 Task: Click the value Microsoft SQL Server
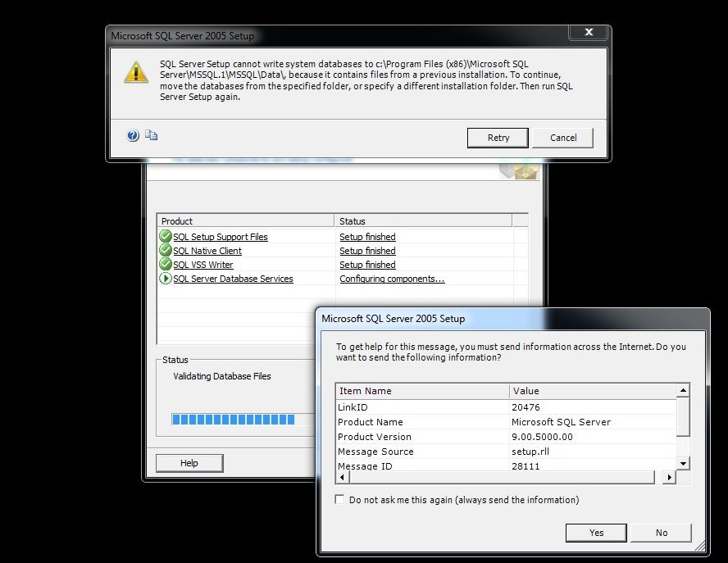point(561,422)
